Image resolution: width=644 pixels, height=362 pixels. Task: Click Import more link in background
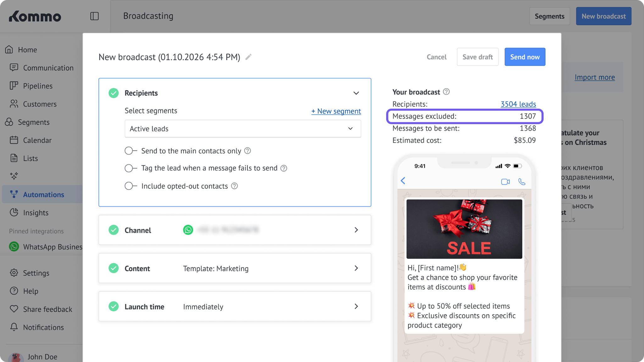coord(595,77)
